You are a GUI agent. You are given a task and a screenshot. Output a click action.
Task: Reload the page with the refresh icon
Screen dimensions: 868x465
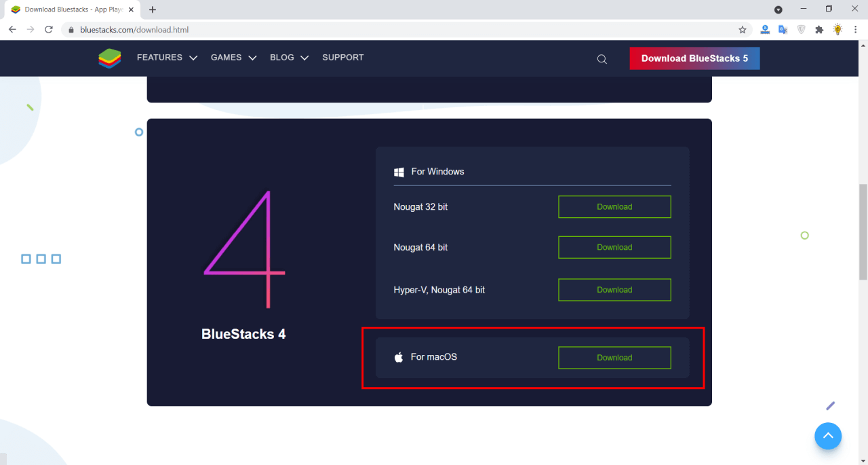[49, 30]
